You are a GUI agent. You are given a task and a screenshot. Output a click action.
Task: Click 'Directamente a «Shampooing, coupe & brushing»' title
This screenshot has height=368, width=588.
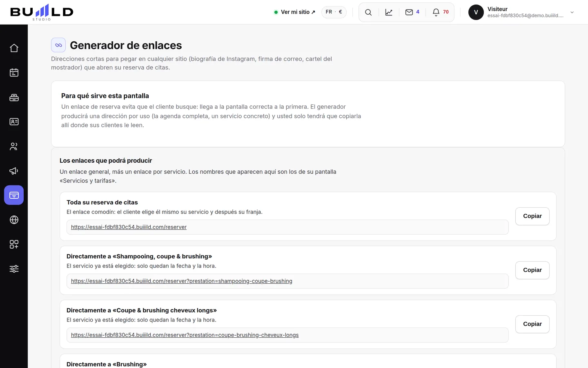[x=139, y=256]
